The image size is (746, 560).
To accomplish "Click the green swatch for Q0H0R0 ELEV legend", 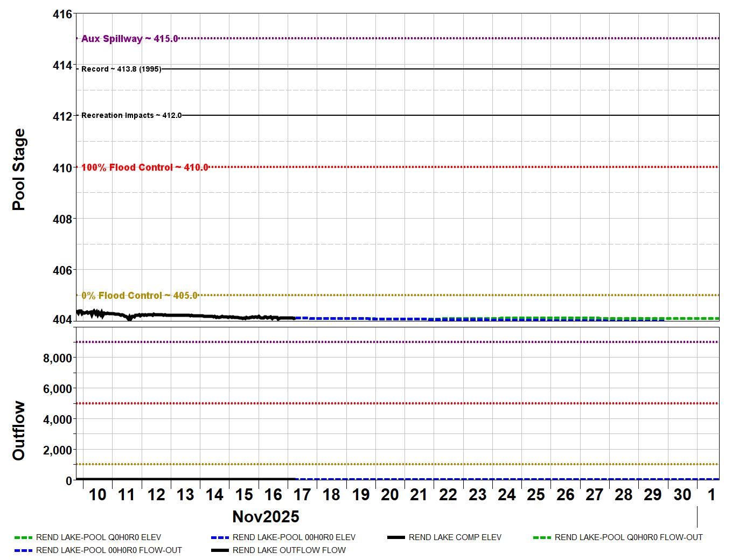I will click(24, 537).
